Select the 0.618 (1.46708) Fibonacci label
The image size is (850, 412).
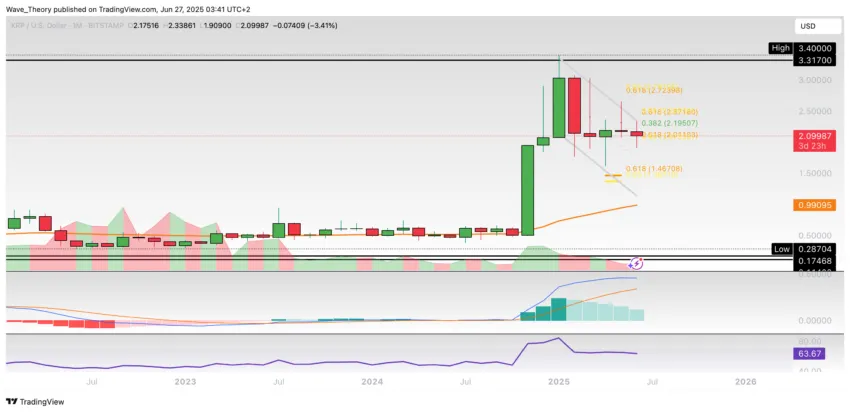tap(654, 169)
